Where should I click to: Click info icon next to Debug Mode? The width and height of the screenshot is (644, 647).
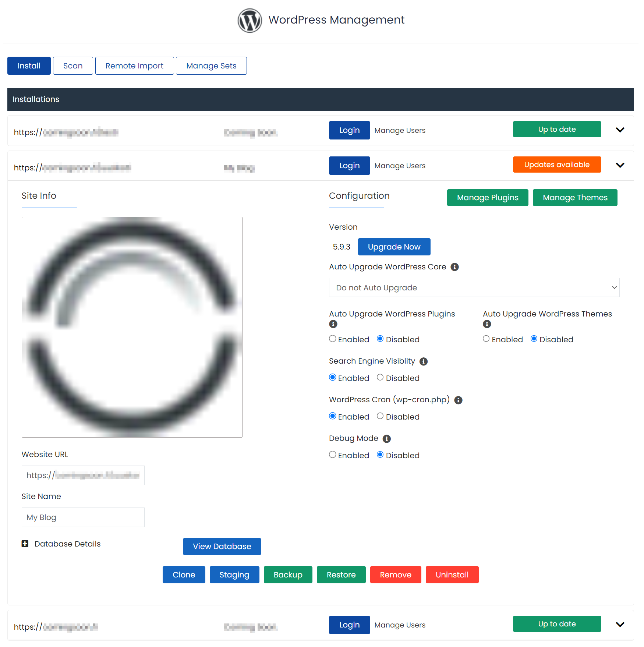point(386,439)
